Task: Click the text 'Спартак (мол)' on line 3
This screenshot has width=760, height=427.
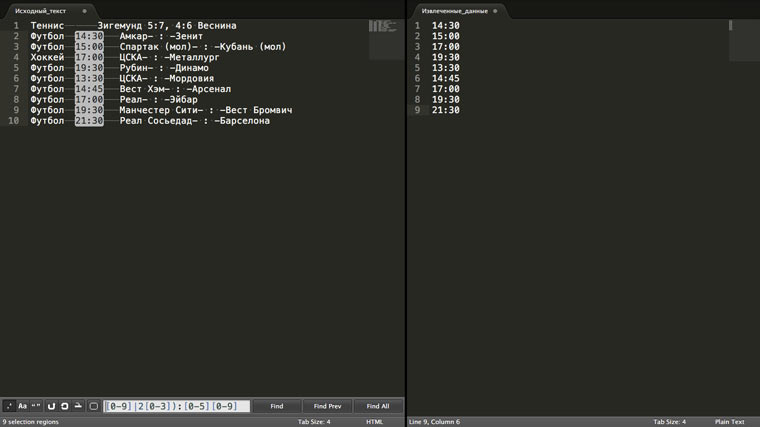Action: pos(156,47)
